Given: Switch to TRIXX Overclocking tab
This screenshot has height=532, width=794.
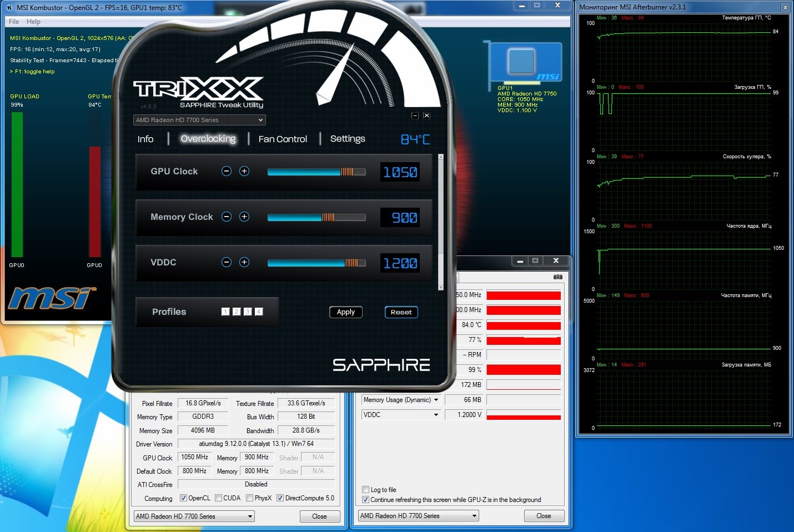Looking at the screenshot, I should (208, 139).
